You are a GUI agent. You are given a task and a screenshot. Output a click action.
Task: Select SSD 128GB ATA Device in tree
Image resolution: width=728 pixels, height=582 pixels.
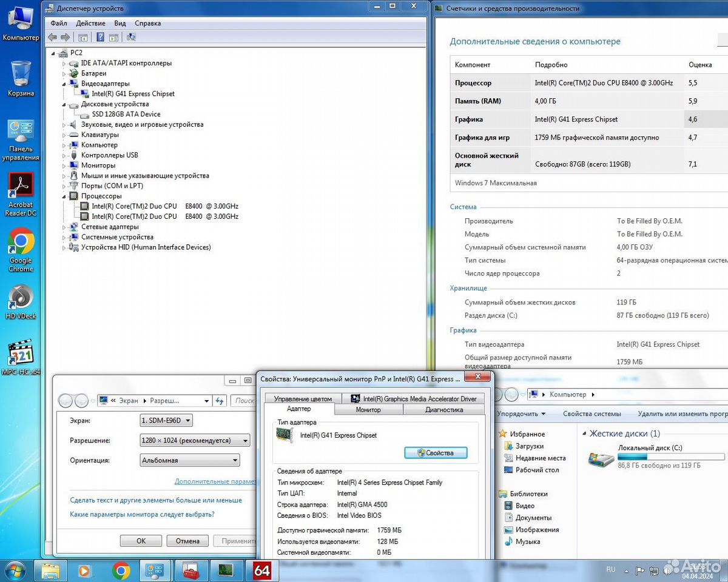click(x=126, y=114)
